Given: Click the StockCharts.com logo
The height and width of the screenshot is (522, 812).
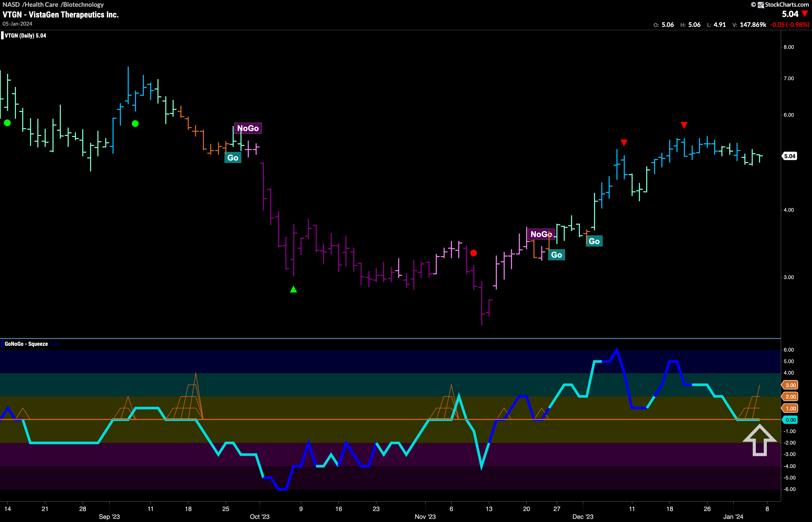Looking at the screenshot, I should [779, 4].
